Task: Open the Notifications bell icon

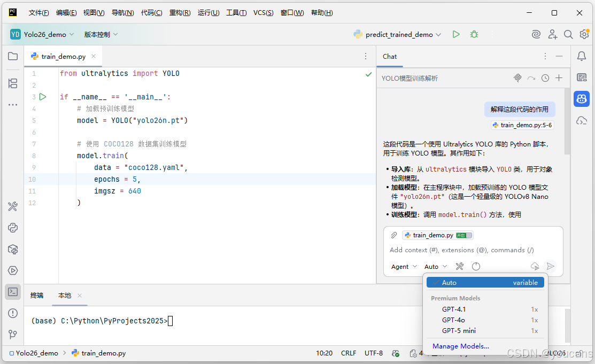Action: [x=581, y=56]
